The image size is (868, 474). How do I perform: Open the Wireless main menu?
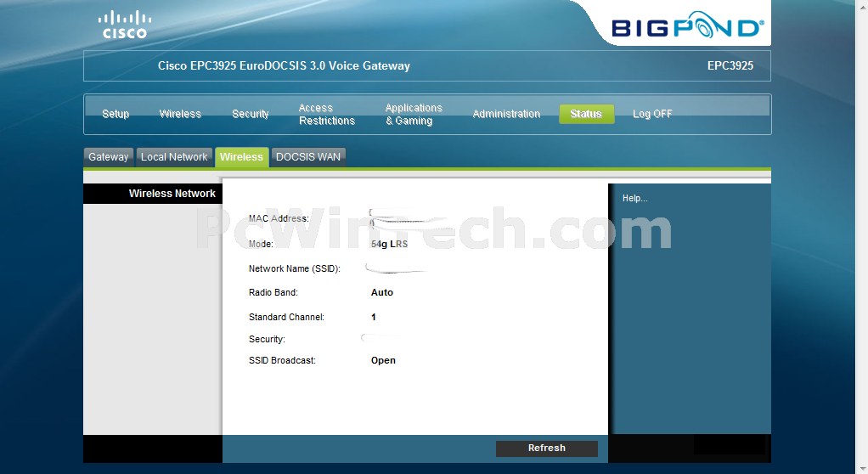pos(180,114)
